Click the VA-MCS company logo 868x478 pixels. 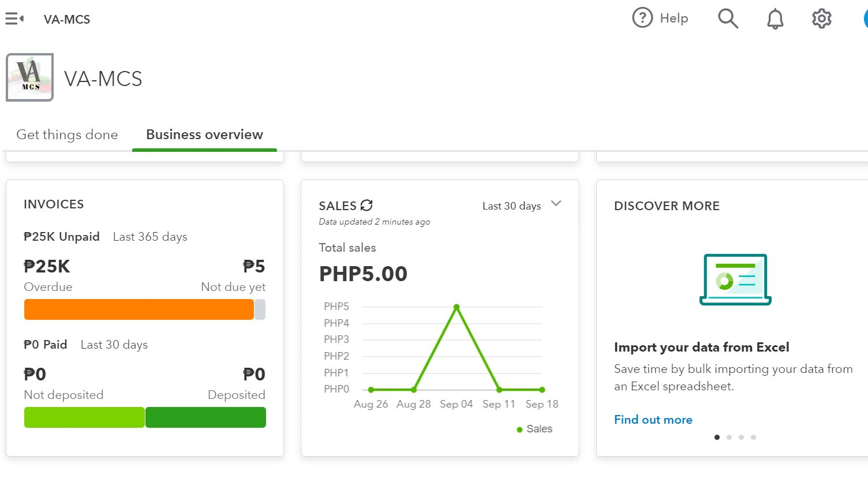[29, 77]
